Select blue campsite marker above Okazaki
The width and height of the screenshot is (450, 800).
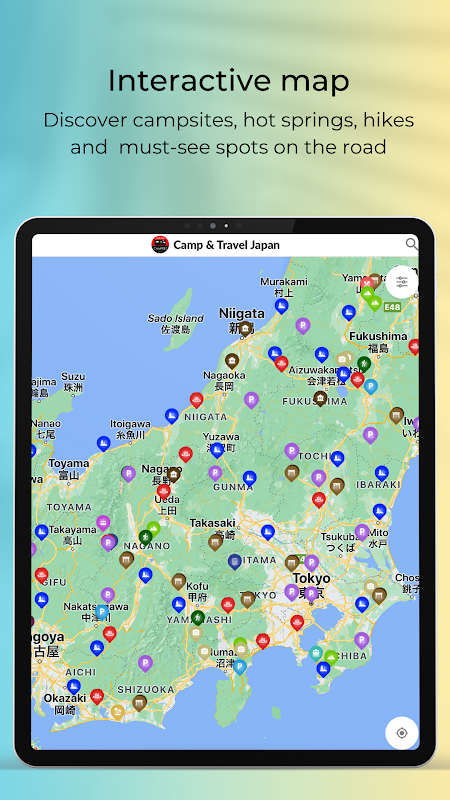pos(74,687)
